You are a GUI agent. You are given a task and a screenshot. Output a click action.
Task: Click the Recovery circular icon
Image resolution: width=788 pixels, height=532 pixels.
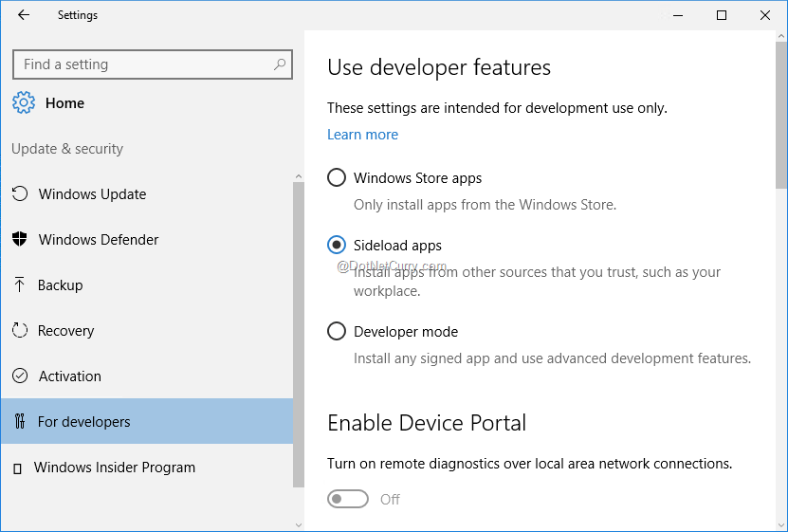[20, 330]
